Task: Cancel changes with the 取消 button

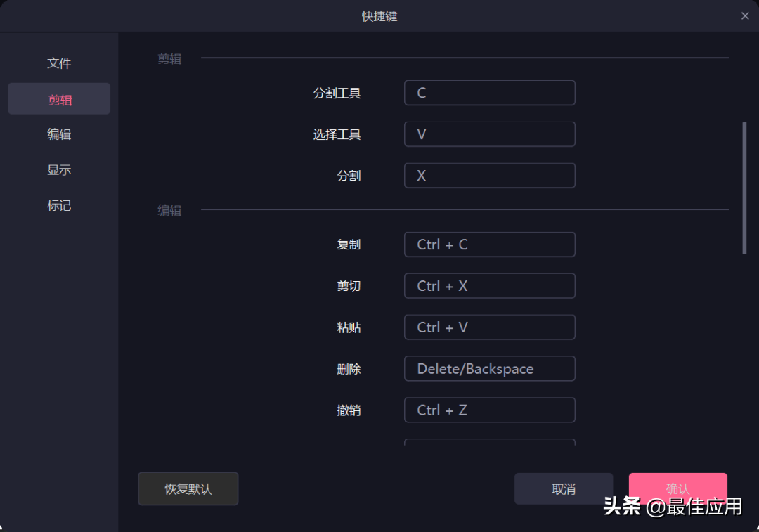Action: (564, 489)
